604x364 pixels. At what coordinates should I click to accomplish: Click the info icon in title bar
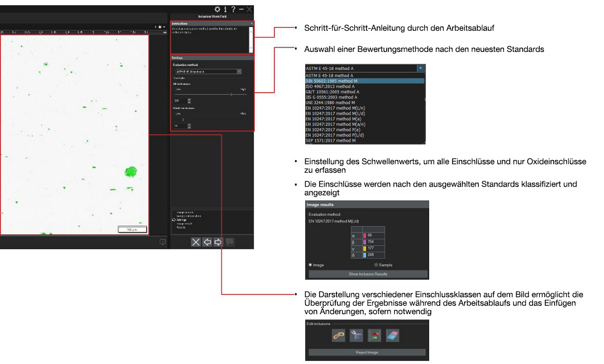tap(226, 9)
